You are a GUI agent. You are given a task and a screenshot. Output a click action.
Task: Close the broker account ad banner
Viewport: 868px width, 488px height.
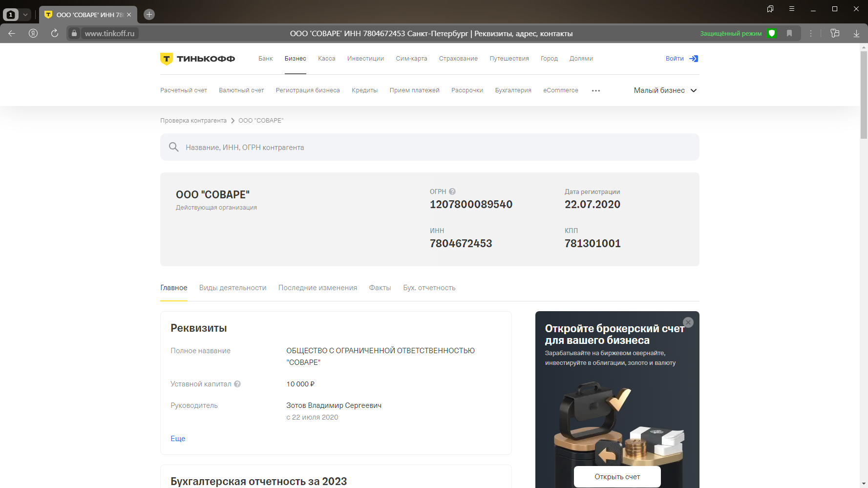688,322
